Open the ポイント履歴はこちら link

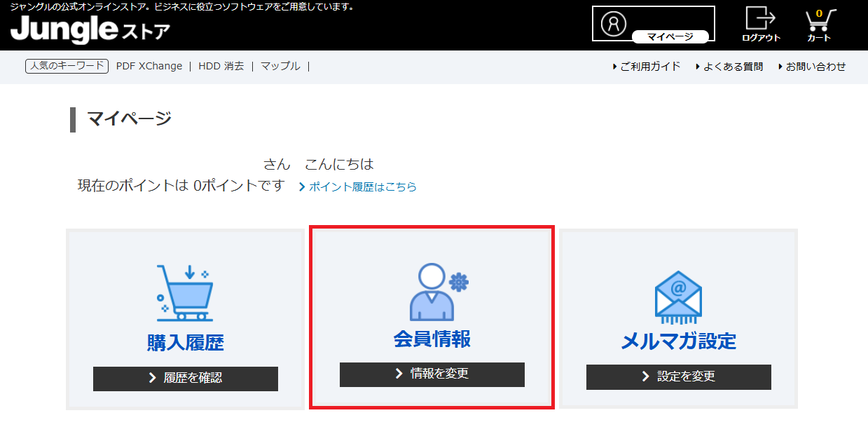(x=359, y=187)
